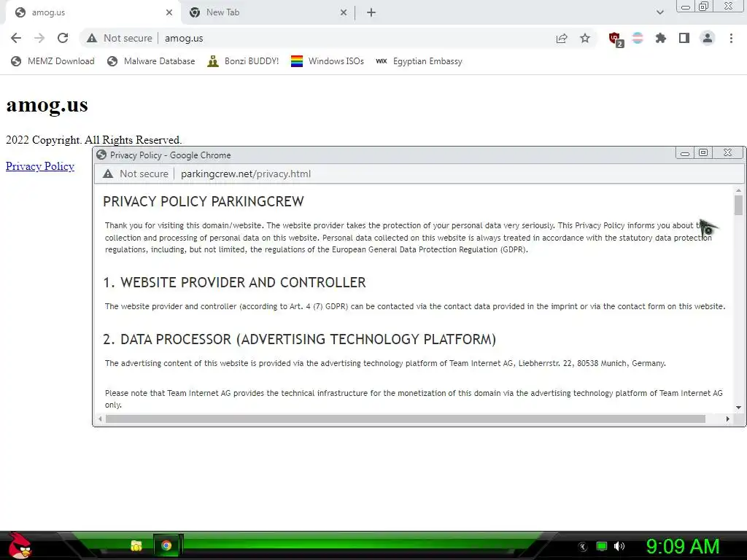Expand the tab search chevron
Viewport: 747px width, 560px height.
coord(659,12)
